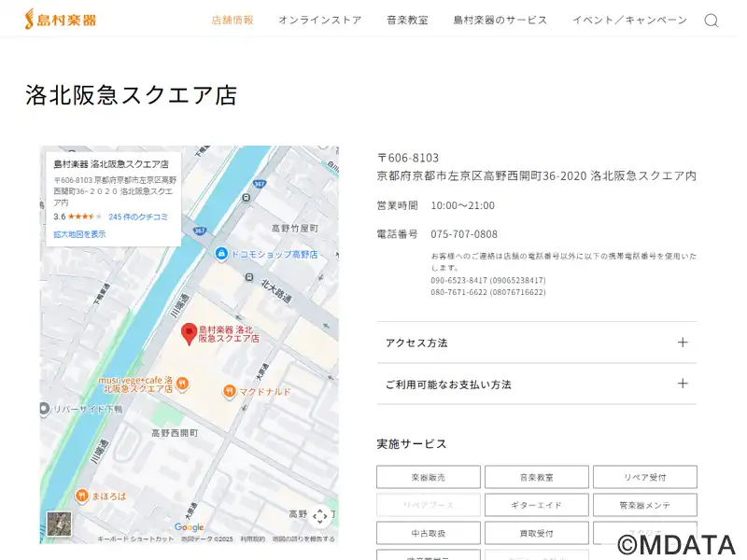Screen dimensions: 747x560
Task: Click the マクドナルド restaurant marker
Action: pos(230,391)
